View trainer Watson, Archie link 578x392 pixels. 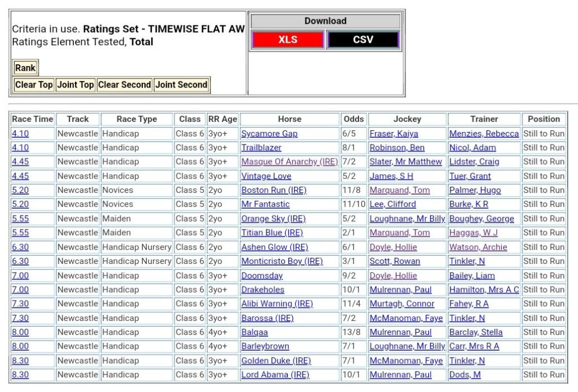478,247
